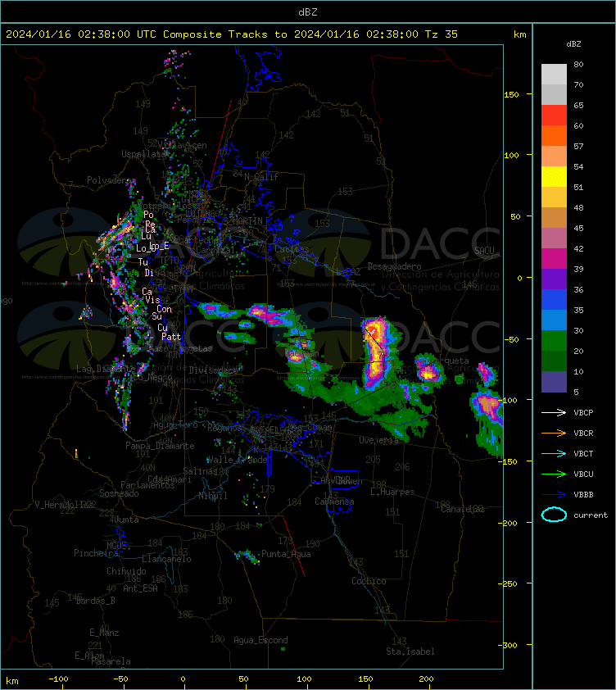Choose the purple 39–36 dBZ swatch

554,279
